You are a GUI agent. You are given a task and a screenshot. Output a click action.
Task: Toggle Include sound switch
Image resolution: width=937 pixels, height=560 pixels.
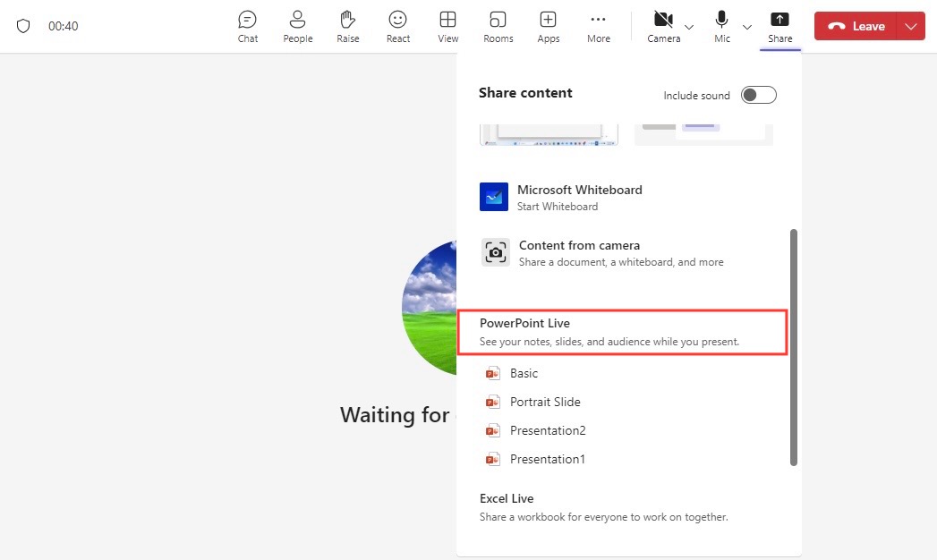tap(758, 95)
